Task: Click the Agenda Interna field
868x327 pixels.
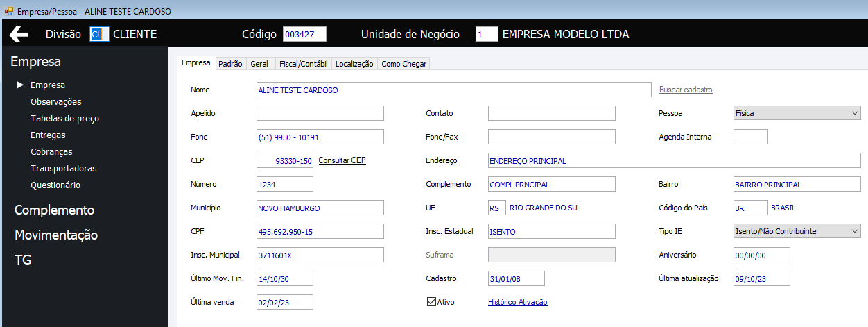Action: 751,137
